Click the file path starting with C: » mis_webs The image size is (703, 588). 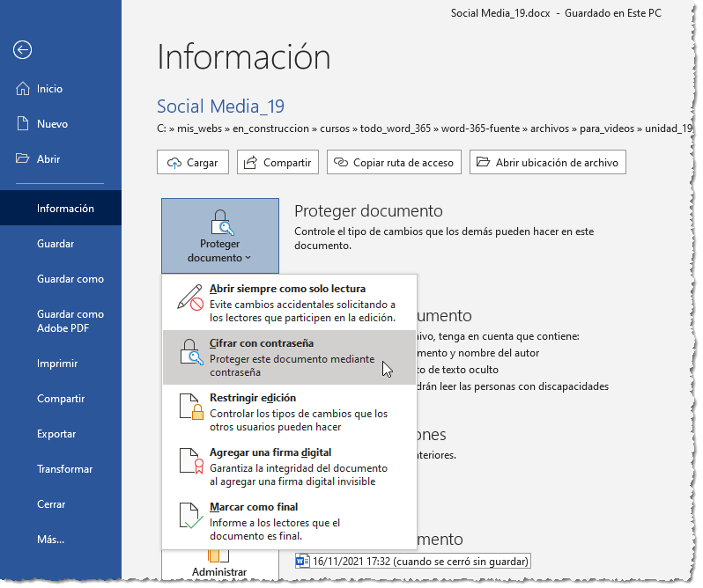click(x=424, y=129)
